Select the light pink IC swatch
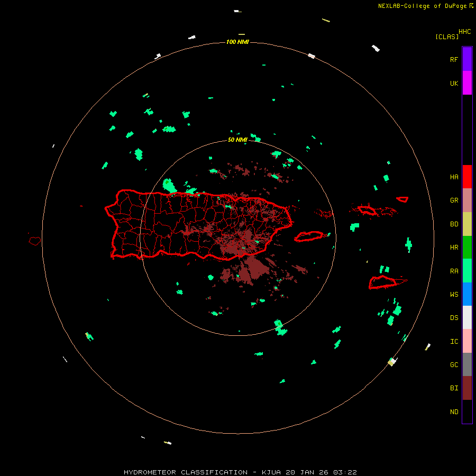Viewport: 476px width, 476px height. coord(467,341)
